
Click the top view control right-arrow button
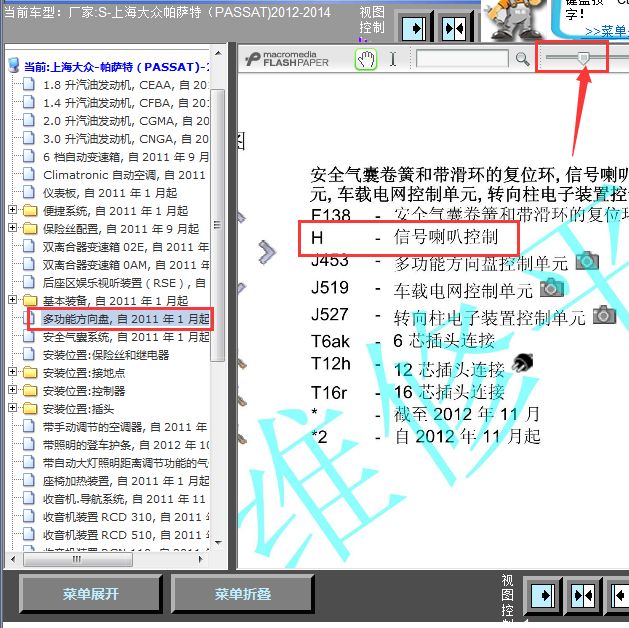pyautogui.click(x=414, y=28)
